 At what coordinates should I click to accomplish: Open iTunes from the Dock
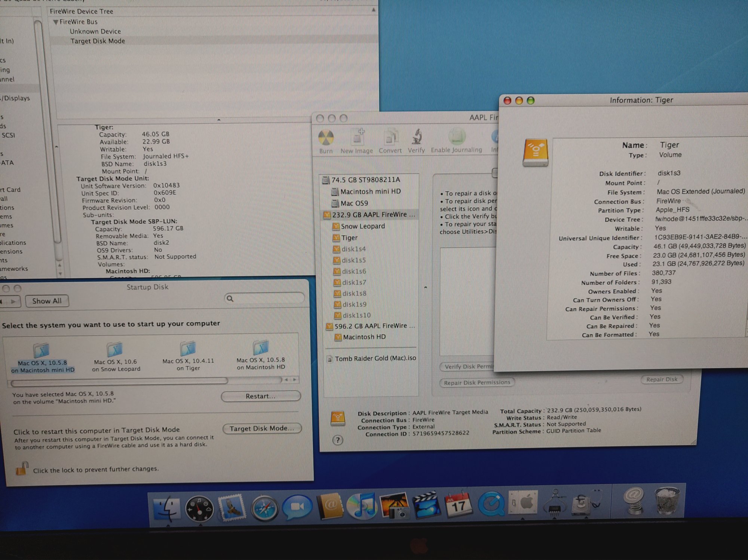362,506
